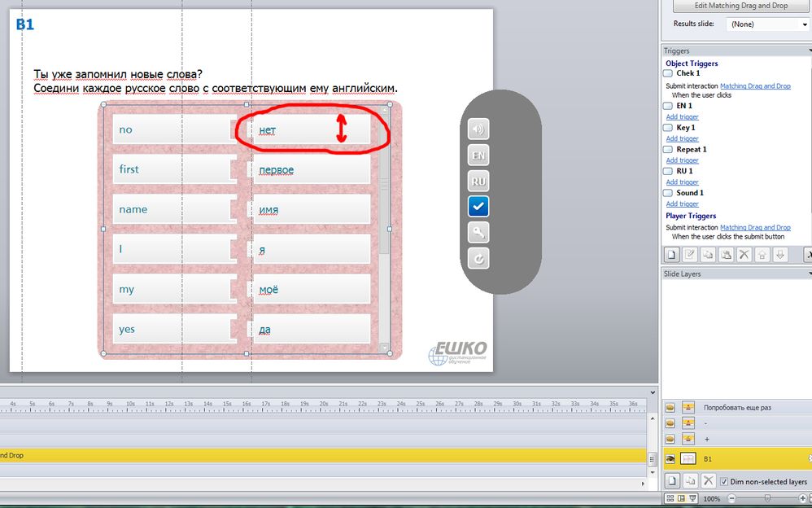
Task: Toggle visibility of 'Попробовать еще раз' layer
Action: pos(670,407)
